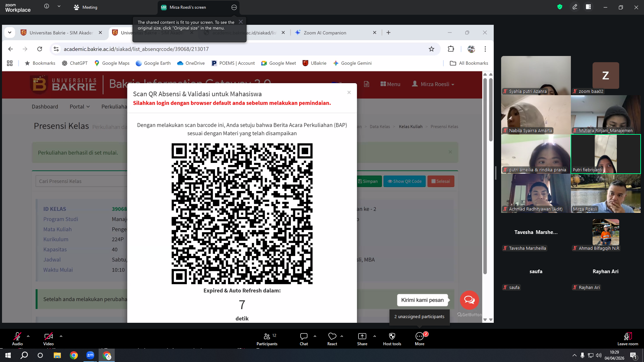Open Zoom app from taskbar
This screenshot has width=644, height=362.
click(x=90, y=355)
